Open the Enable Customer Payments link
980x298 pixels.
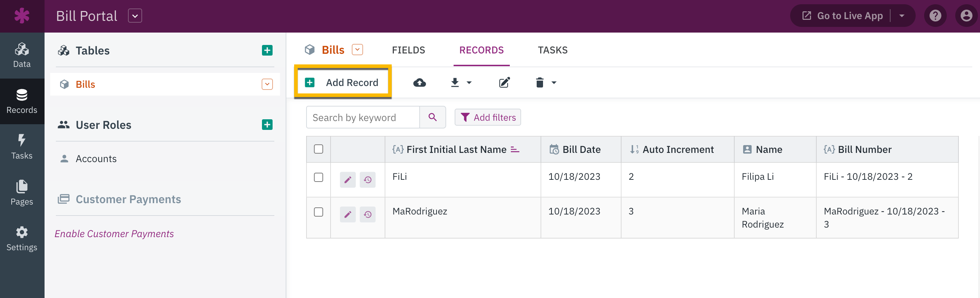(x=114, y=234)
